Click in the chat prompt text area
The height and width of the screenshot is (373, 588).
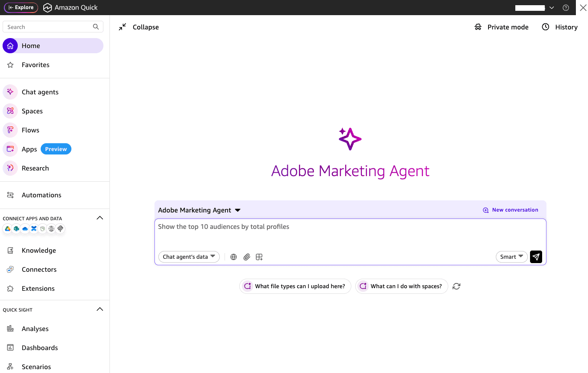click(x=350, y=234)
